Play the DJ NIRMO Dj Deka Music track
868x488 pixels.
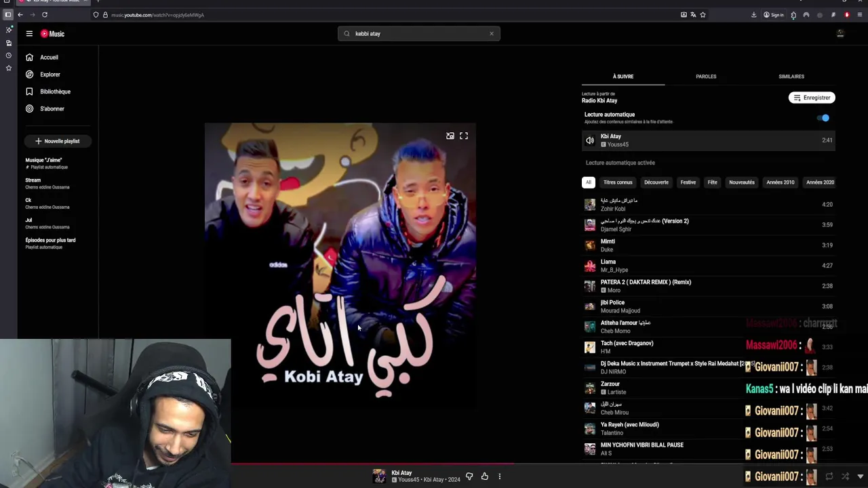(x=709, y=367)
